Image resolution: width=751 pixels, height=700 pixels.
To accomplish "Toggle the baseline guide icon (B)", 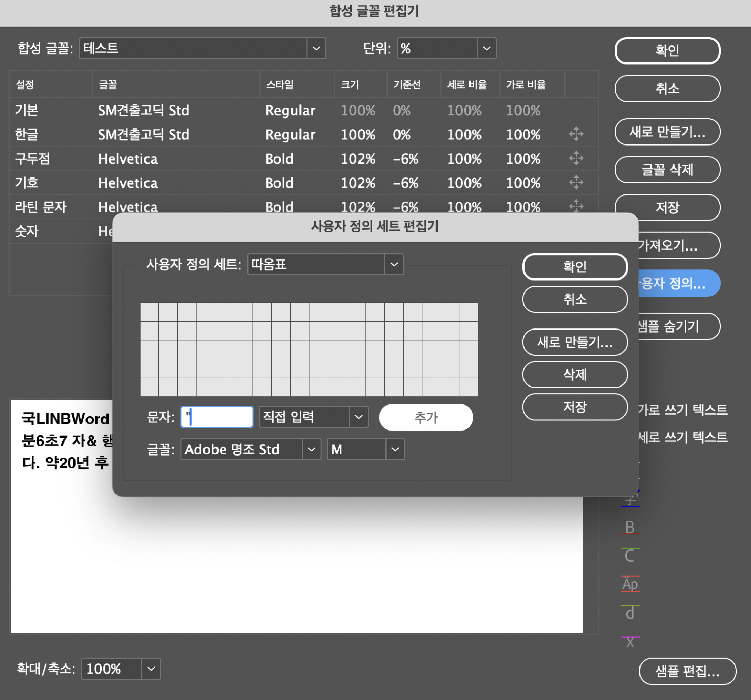I will click(630, 527).
